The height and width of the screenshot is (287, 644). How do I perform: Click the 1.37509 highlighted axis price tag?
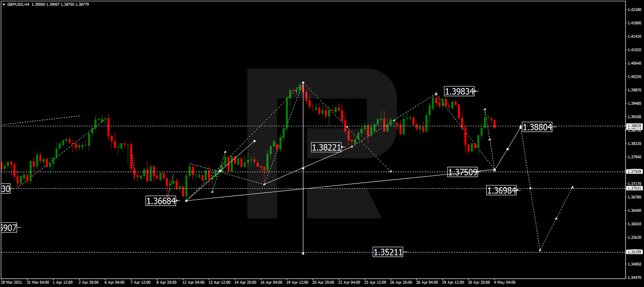click(634, 171)
